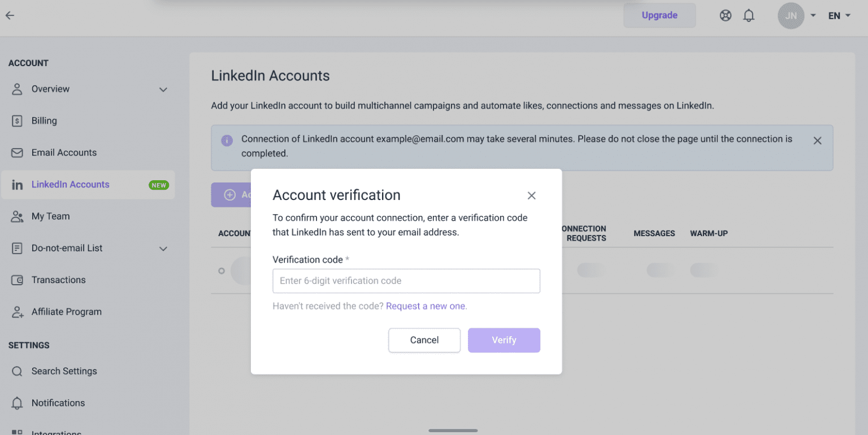The image size is (868, 435).
Task: Expand the Do-not-email List section
Action: tap(163, 248)
